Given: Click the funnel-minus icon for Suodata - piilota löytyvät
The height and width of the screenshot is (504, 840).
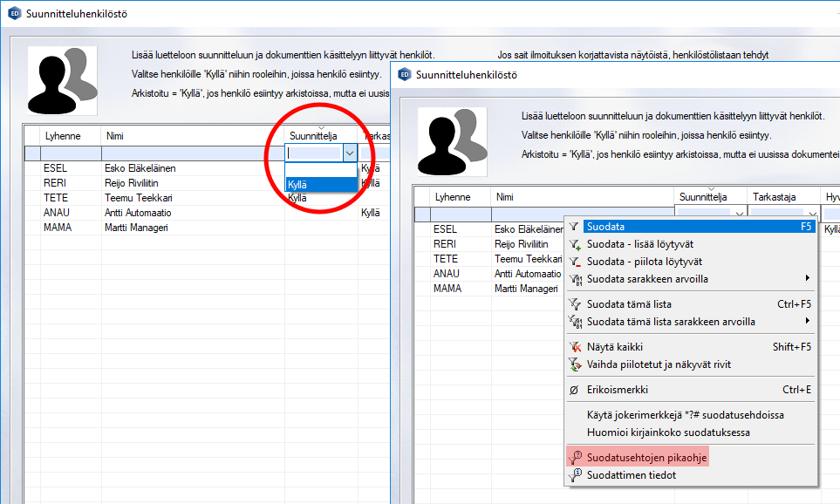Looking at the screenshot, I should tap(575, 262).
